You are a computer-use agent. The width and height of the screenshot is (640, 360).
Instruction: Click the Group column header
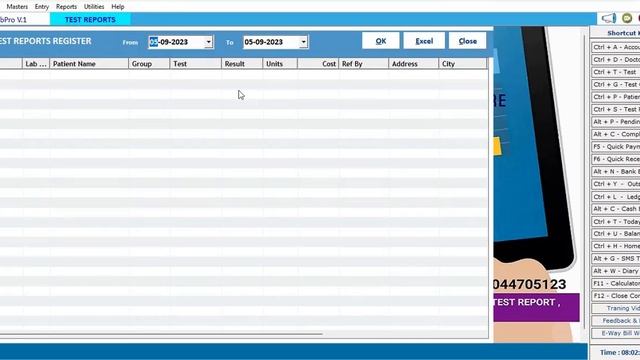[x=149, y=64]
